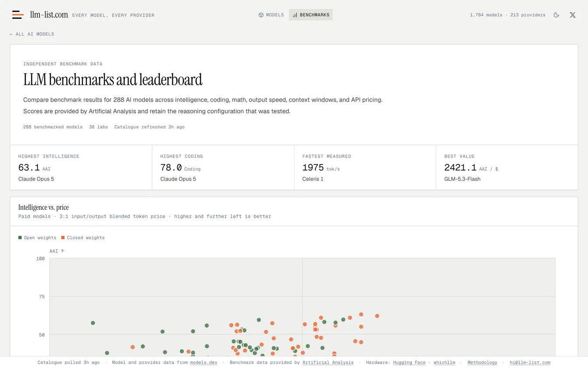Open the Methodology link in footer

pyautogui.click(x=482, y=363)
